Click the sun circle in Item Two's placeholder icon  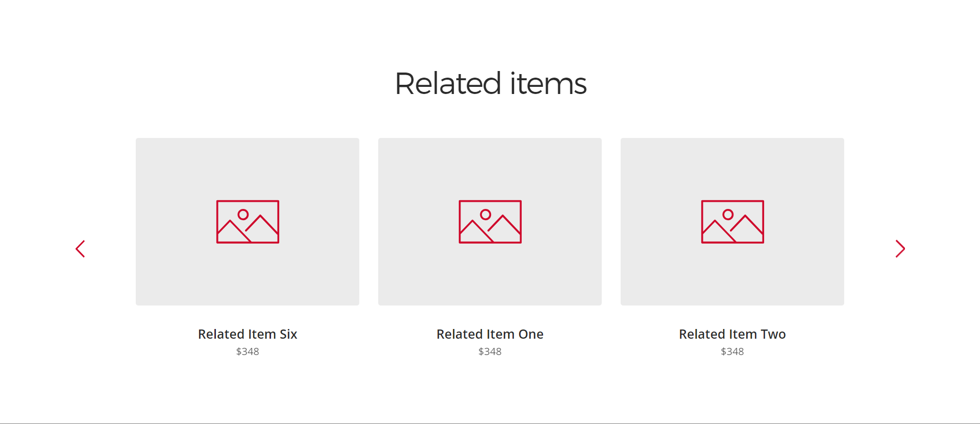(x=728, y=215)
